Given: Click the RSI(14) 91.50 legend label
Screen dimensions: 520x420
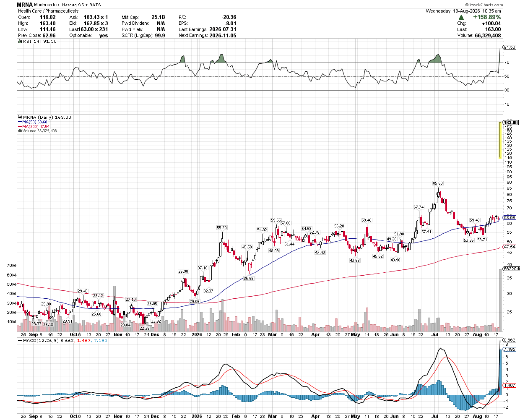Looking at the screenshot, I should pos(39,42).
